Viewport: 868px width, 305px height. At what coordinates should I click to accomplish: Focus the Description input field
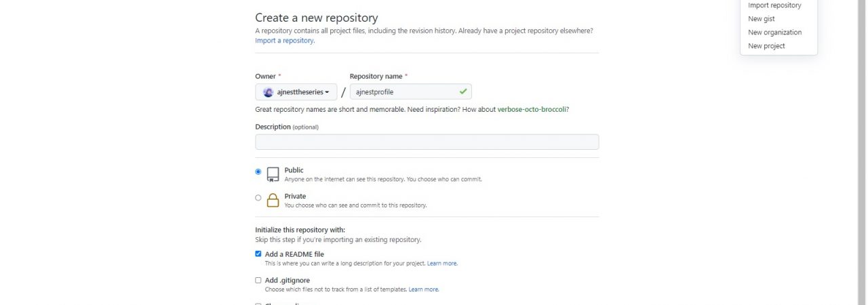[427, 142]
